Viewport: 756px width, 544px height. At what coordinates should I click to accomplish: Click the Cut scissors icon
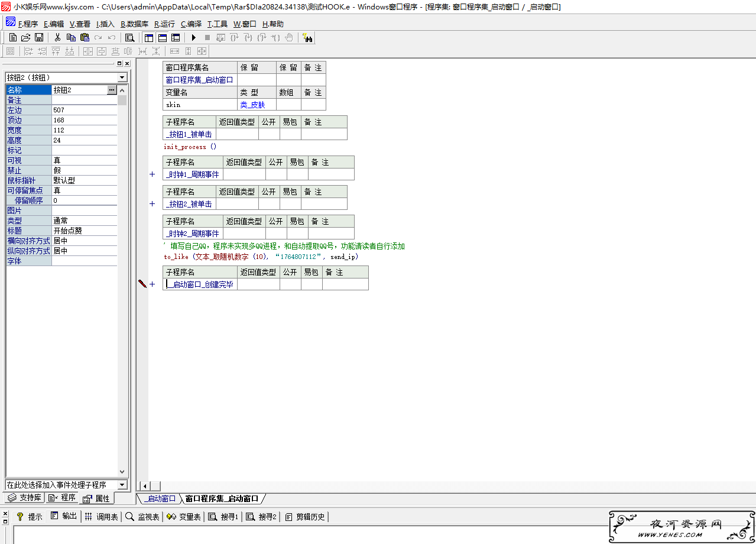57,37
